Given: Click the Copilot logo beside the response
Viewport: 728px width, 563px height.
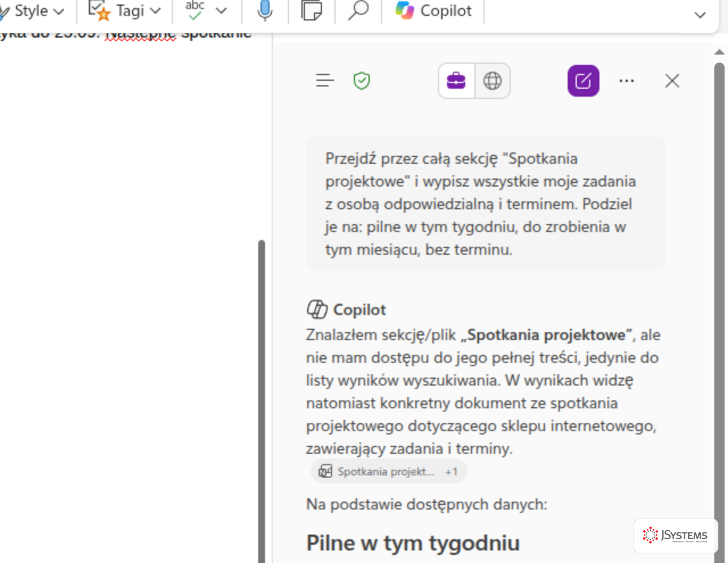Looking at the screenshot, I should tap(317, 309).
